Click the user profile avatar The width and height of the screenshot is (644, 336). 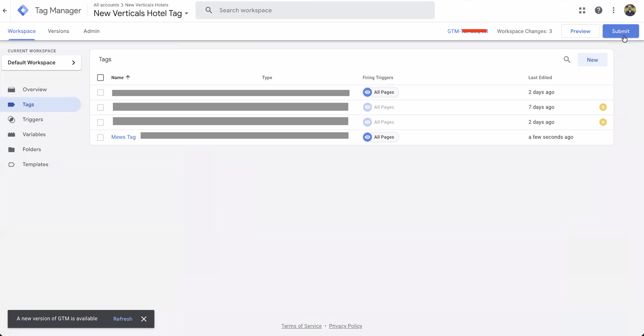(629, 10)
